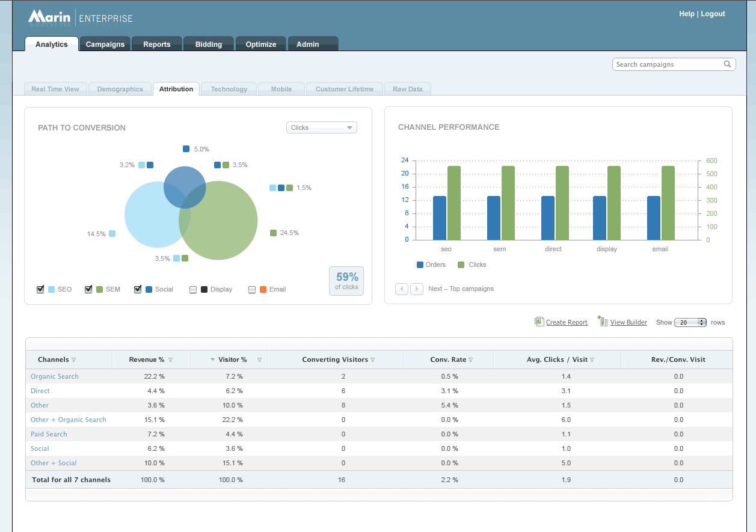The image size is (756, 532).
Task: Enable the Email channel checkbox
Action: tap(252, 289)
